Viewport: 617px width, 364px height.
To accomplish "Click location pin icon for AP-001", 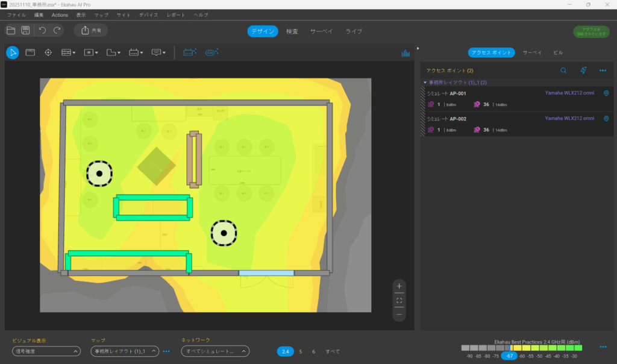I will (x=606, y=93).
